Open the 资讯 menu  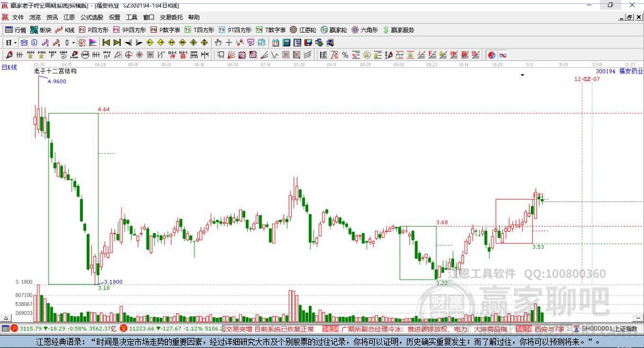(52, 17)
